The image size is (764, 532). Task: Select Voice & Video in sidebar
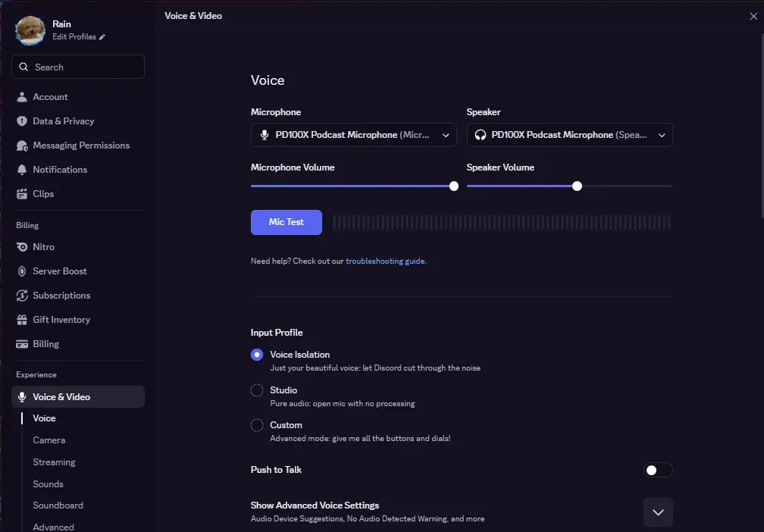pyautogui.click(x=78, y=397)
